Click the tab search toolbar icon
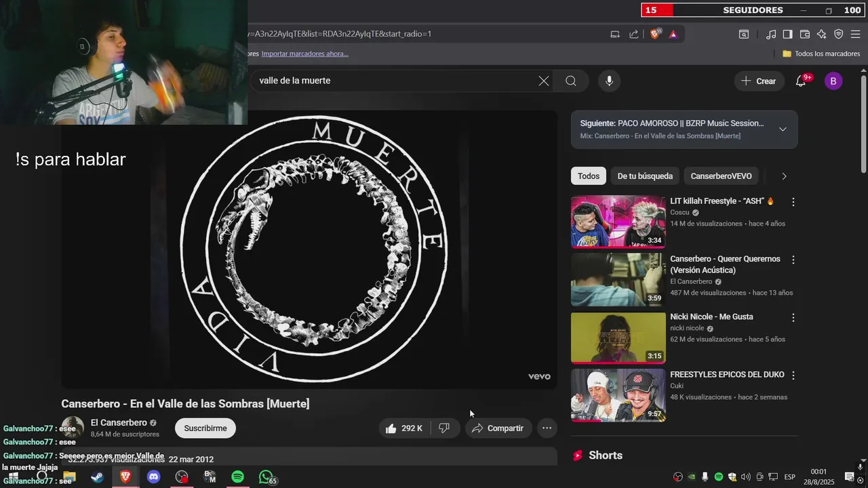Viewport: 868px width, 488px height. point(744,34)
